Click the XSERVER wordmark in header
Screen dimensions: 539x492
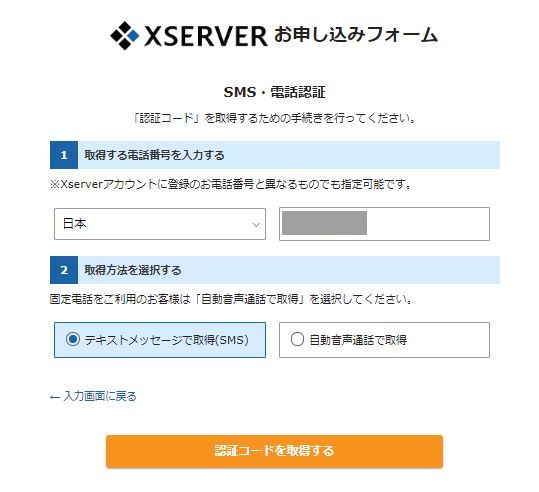click(x=206, y=36)
